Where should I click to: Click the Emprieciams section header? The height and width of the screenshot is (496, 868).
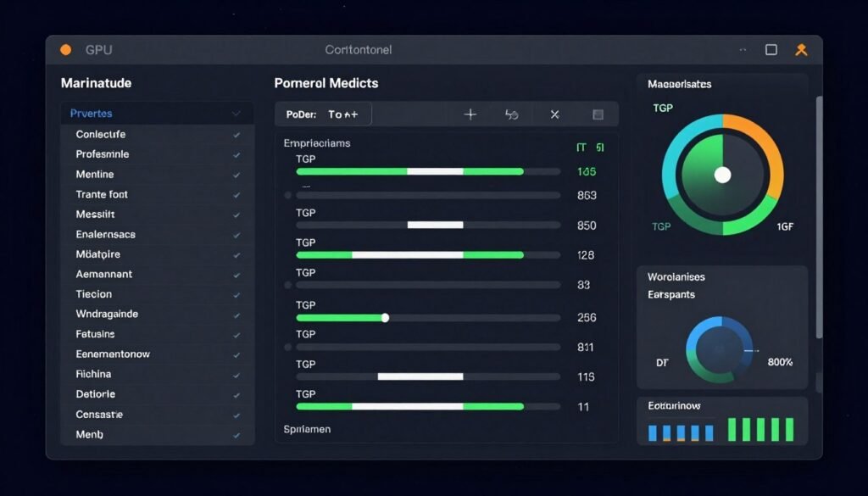click(317, 143)
